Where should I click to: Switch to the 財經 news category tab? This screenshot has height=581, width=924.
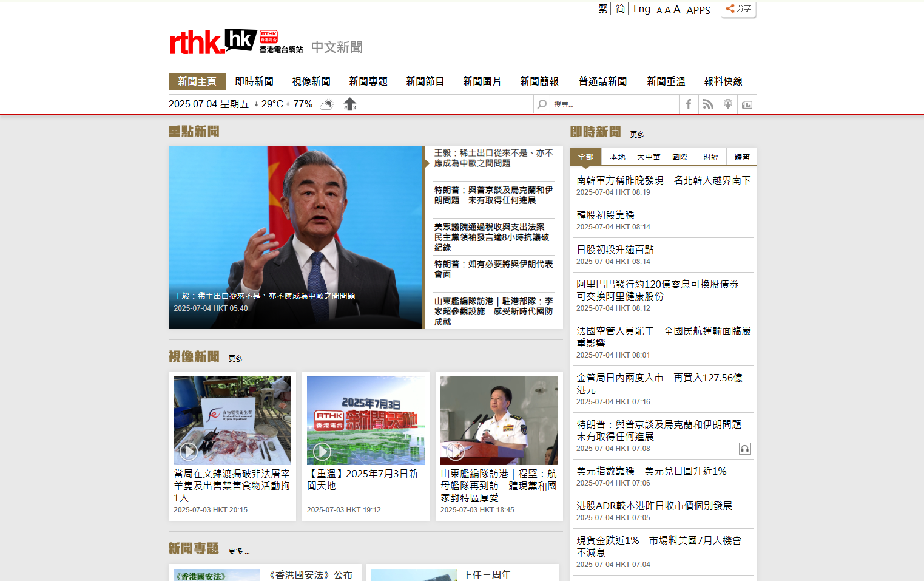tap(710, 156)
